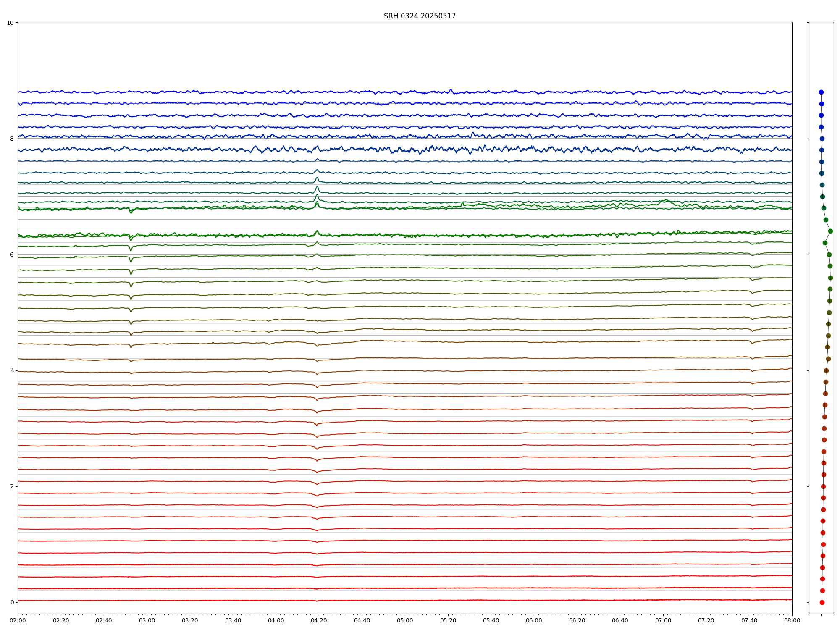Click the 05:40 time axis label
The height and width of the screenshot is (630, 840).
coord(491,620)
